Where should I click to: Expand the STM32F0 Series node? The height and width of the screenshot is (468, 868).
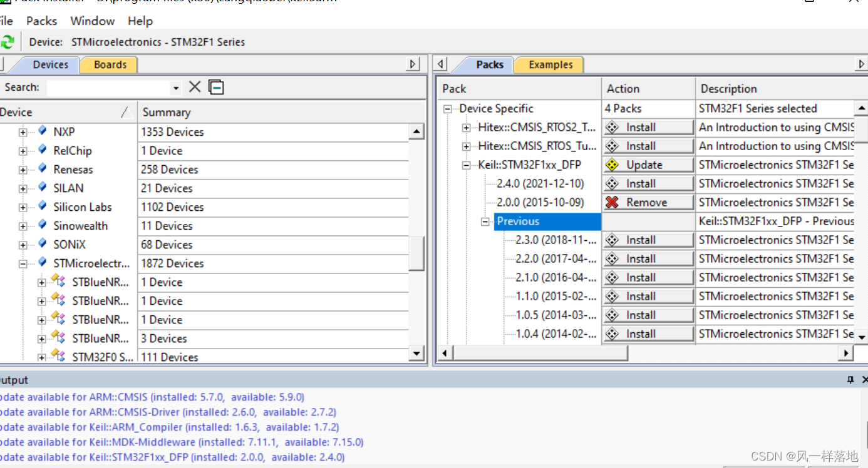pos(42,357)
